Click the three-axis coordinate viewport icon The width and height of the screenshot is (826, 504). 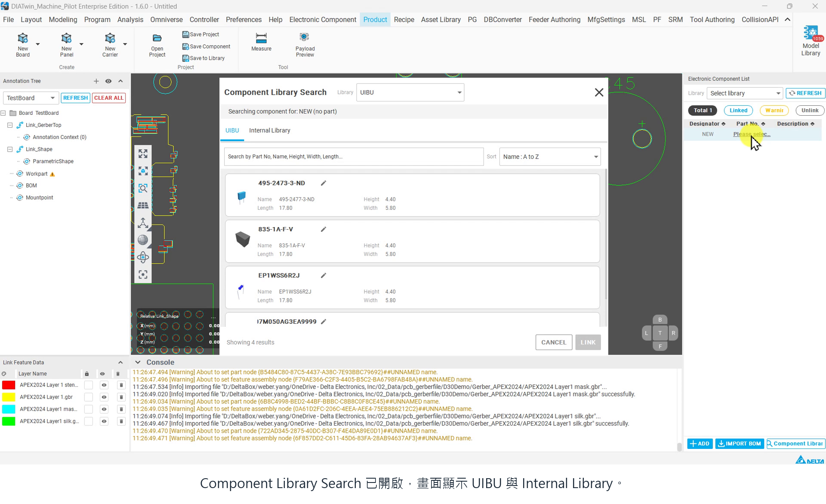143,222
